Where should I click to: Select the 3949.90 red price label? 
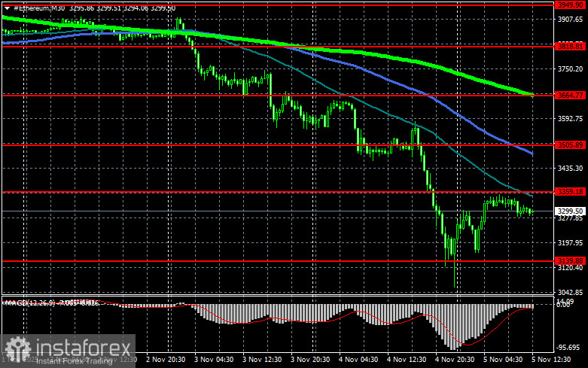point(570,5)
